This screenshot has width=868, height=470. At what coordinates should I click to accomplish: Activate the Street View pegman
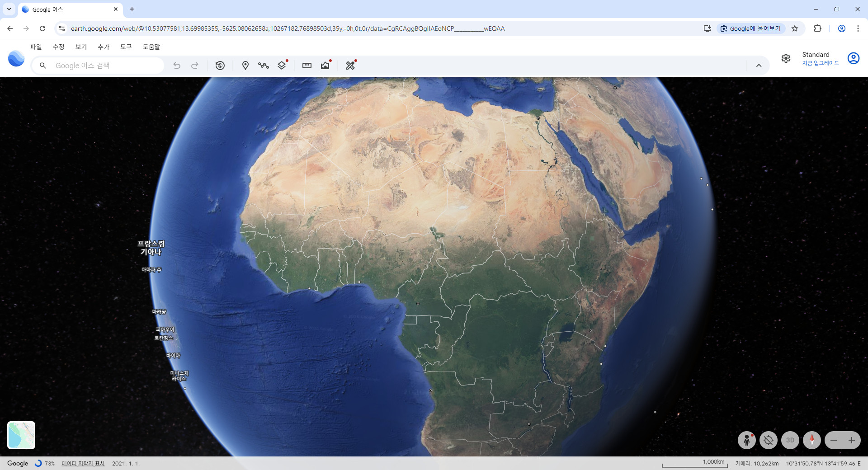(747, 440)
